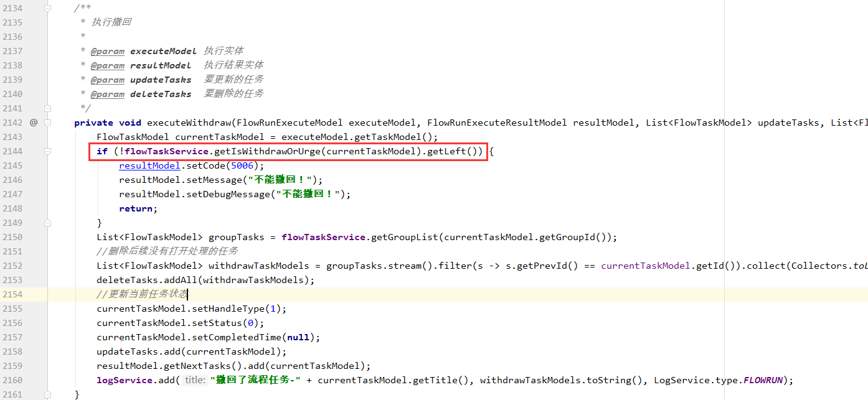This screenshot has width=868, height=400.
Task: Click line number 2154 in the gutter
Action: click(12, 294)
